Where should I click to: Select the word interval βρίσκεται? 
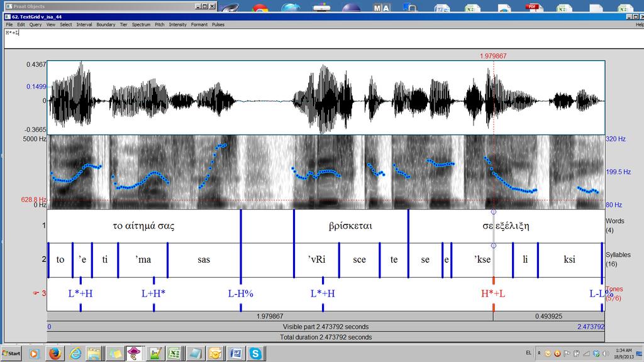[351, 226]
